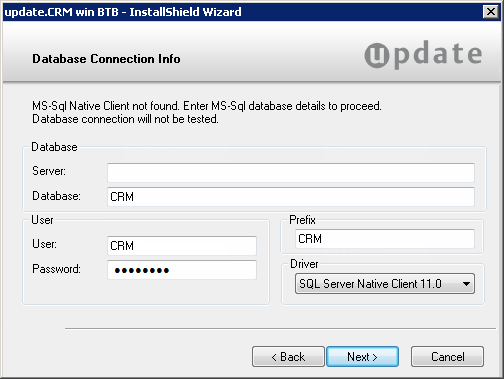
Task: Click the window title bar text
Action: [123, 12]
